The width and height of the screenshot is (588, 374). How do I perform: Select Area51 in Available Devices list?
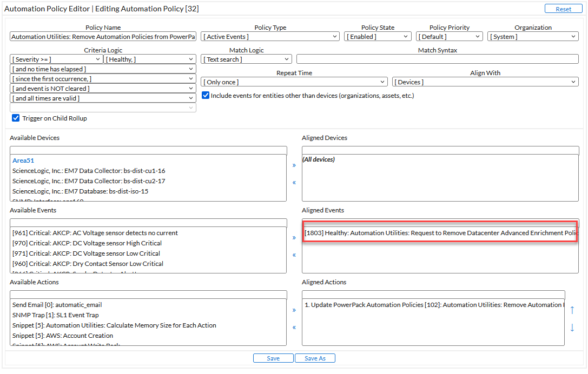pos(23,161)
